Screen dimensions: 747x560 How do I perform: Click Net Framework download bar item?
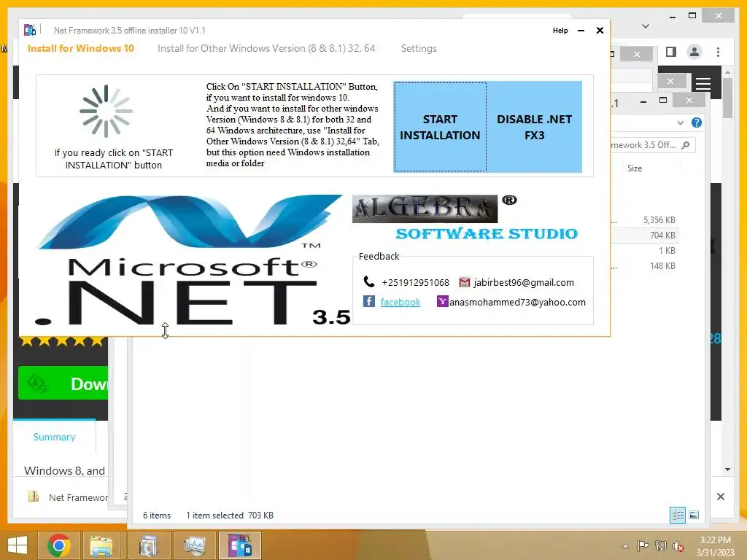pyautogui.click(x=68, y=497)
